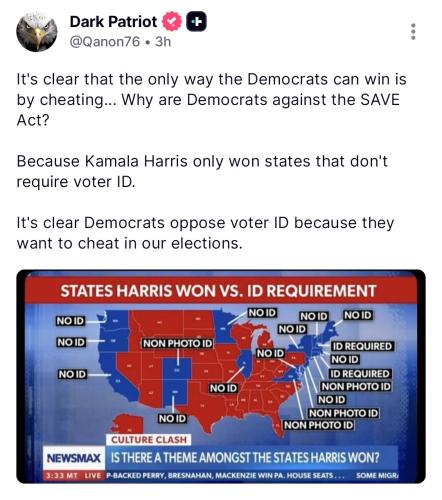Click the pink verified checkmark badge

click(172, 21)
